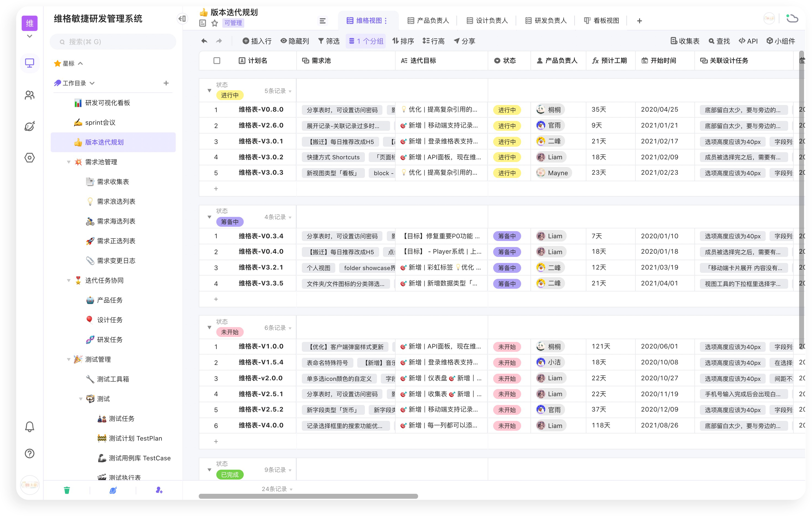Image resolution: width=812 pixels, height=516 pixels.
Task: Open the 查找 search tool
Action: (719, 41)
